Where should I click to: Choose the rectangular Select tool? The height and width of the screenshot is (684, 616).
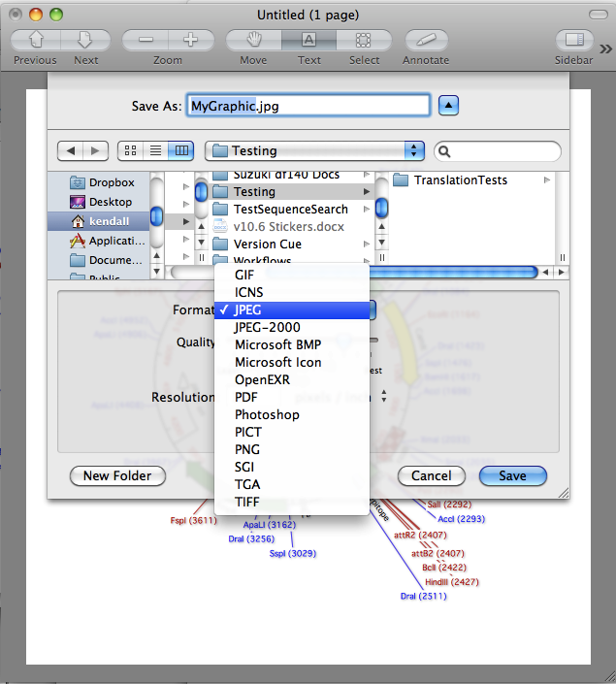pyautogui.click(x=364, y=41)
